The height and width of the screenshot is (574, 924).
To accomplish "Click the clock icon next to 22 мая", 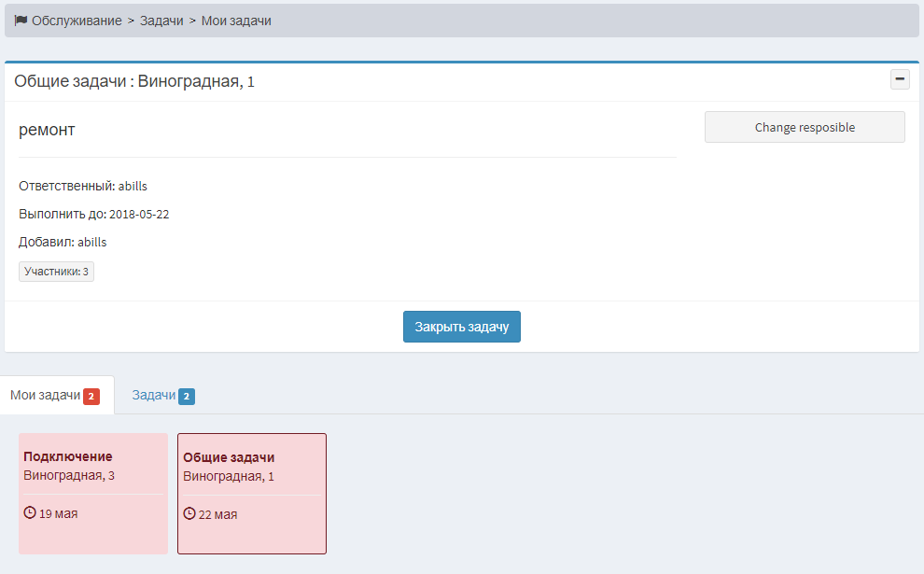I will (189, 514).
